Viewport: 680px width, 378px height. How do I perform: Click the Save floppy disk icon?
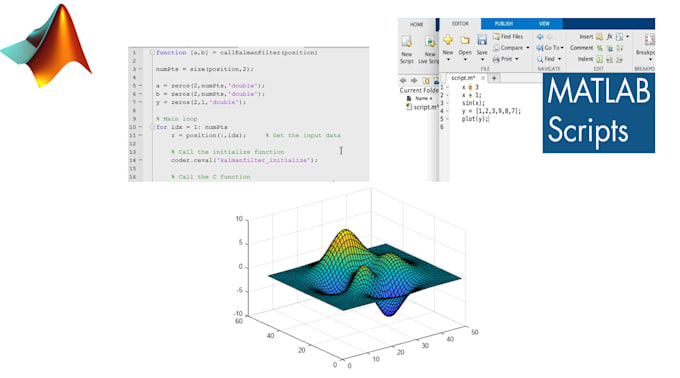click(482, 40)
